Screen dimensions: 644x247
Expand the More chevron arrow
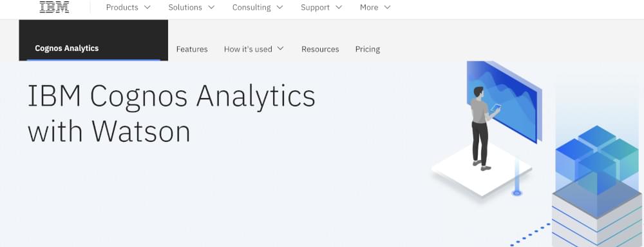pyautogui.click(x=387, y=7)
